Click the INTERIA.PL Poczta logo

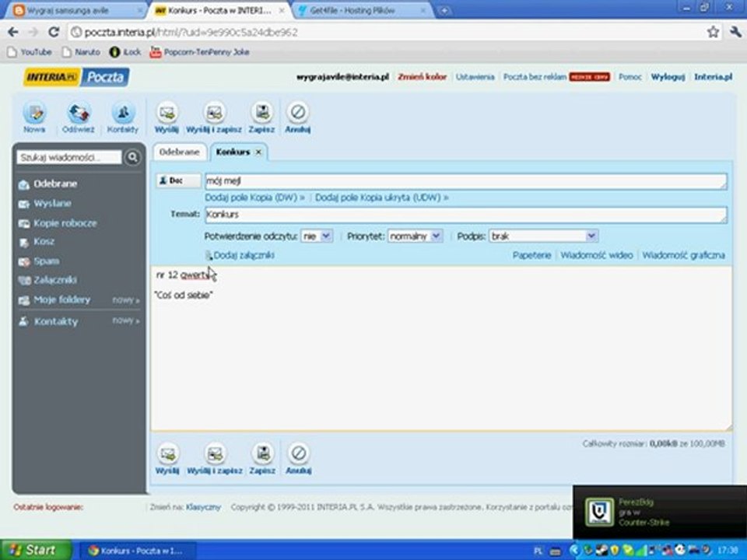tap(76, 77)
